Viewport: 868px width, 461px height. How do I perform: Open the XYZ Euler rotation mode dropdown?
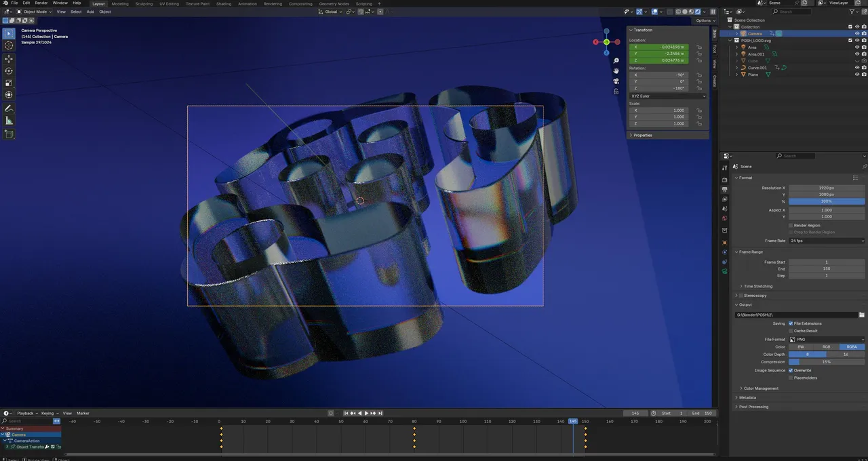[x=667, y=96]
